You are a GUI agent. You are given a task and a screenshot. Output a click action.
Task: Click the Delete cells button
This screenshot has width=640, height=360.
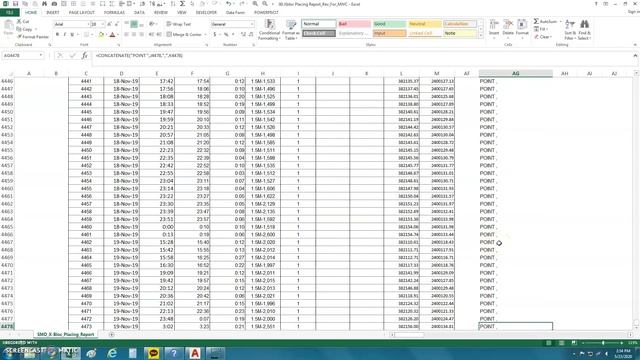(x=508, y=28)
